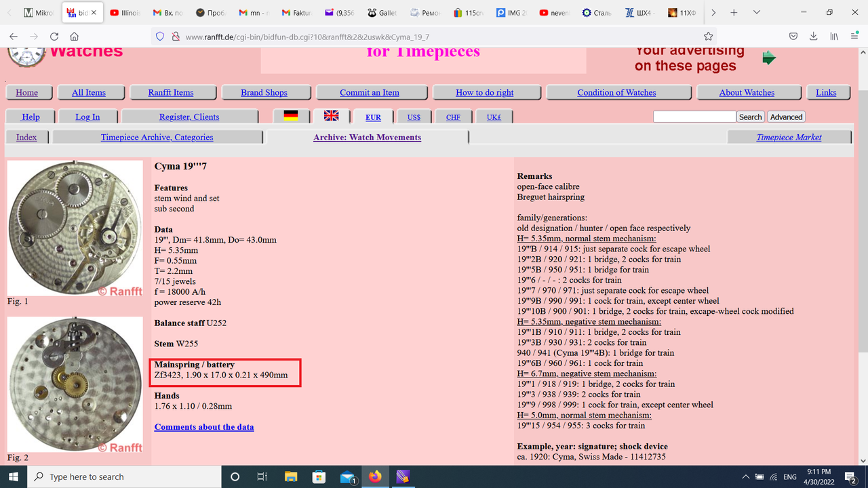Open the Ranfft Items link
This screenshot has width=868, height=488.
pos(171,92)
